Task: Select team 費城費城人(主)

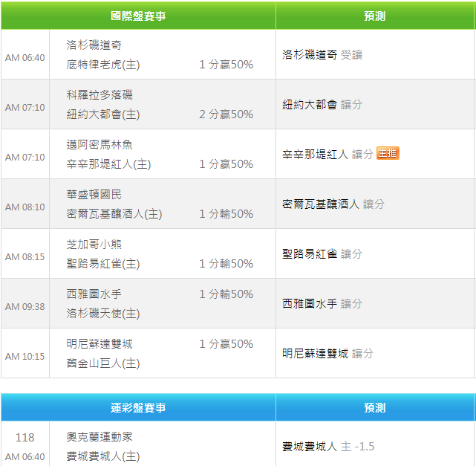Action: click(x=103, y=456)
